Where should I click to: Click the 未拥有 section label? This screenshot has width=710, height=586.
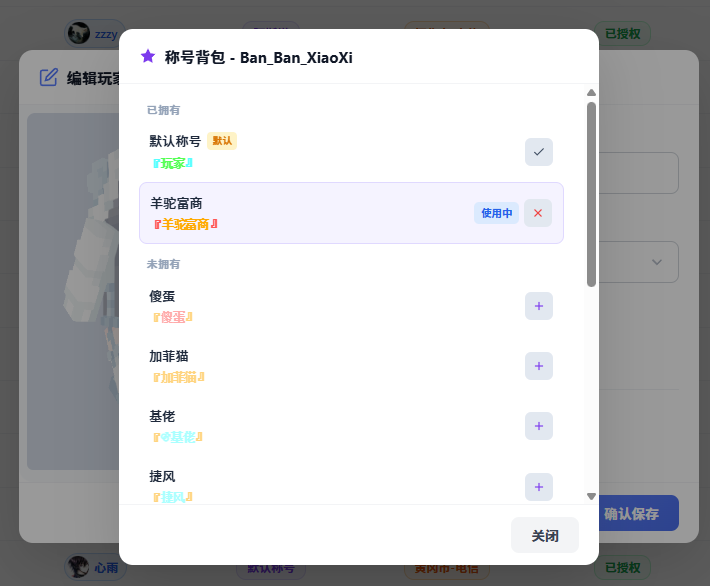point(163,264)
